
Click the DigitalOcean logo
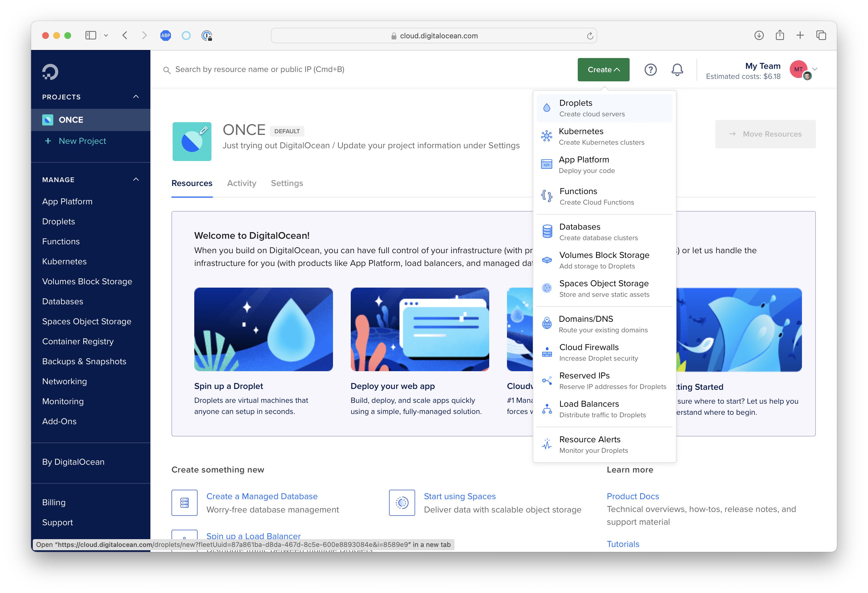[51, 72]
